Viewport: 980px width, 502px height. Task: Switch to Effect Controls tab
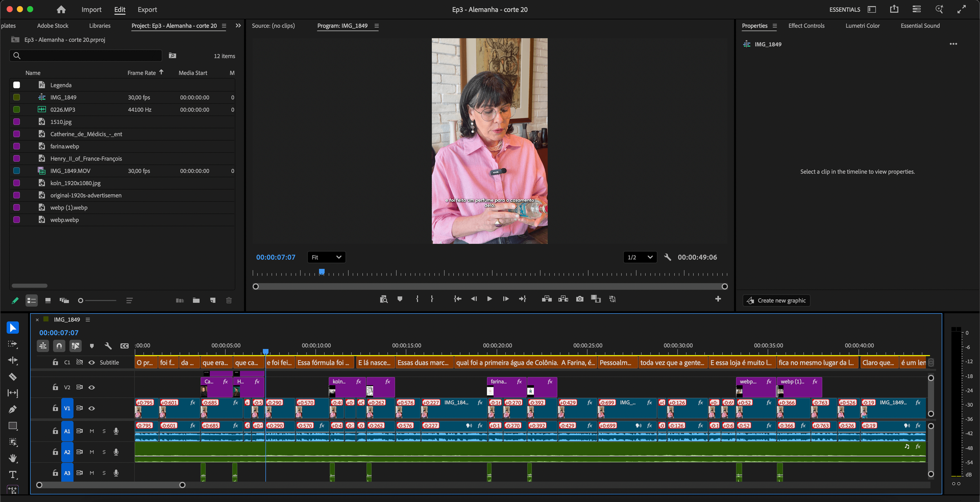click(x=806, y=25)
